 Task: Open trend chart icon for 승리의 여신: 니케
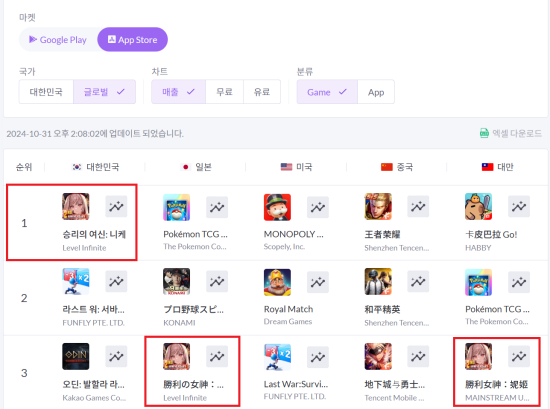point(116,207)
